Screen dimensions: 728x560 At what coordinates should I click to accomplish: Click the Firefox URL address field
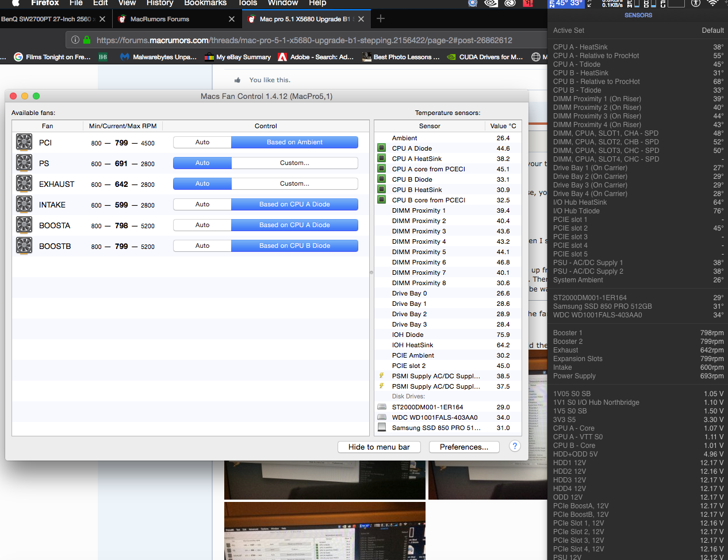[x=307, y=40]
